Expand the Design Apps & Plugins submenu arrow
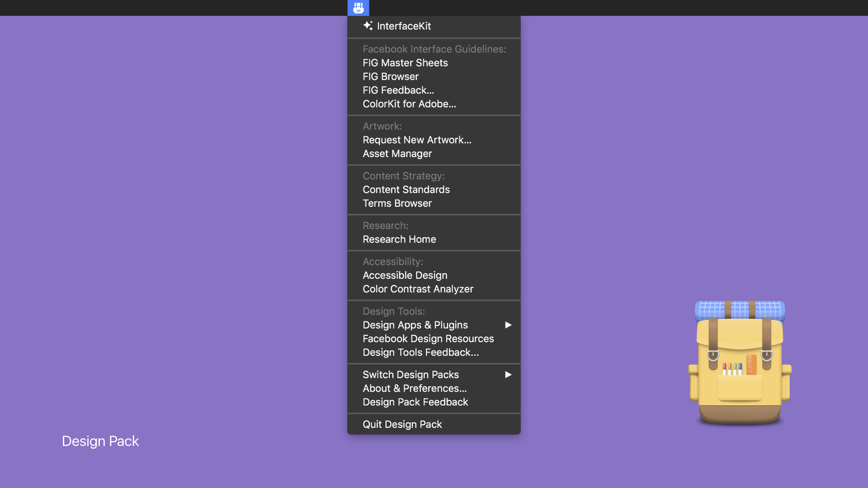868x488 pixels. tap(508, 325)
